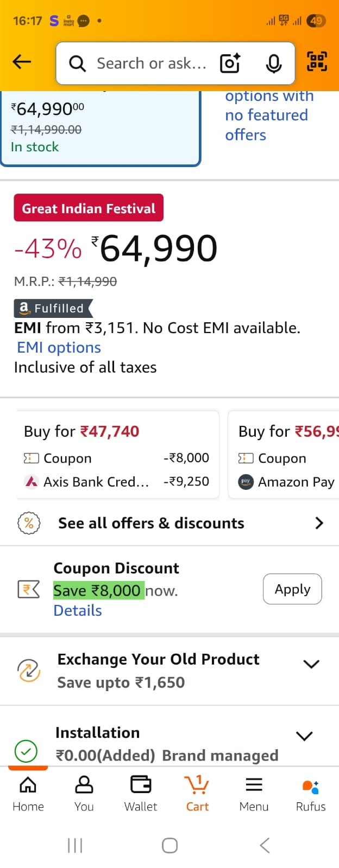Viewport: 339px width, 868px height.
Task: Open the Rufus assistant icon
Action: (311, 794)
